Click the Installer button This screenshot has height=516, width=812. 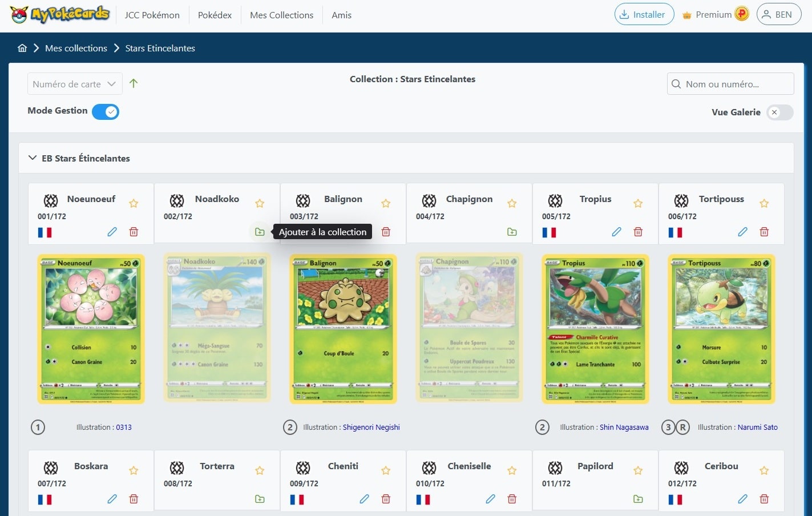pos(644,14)
